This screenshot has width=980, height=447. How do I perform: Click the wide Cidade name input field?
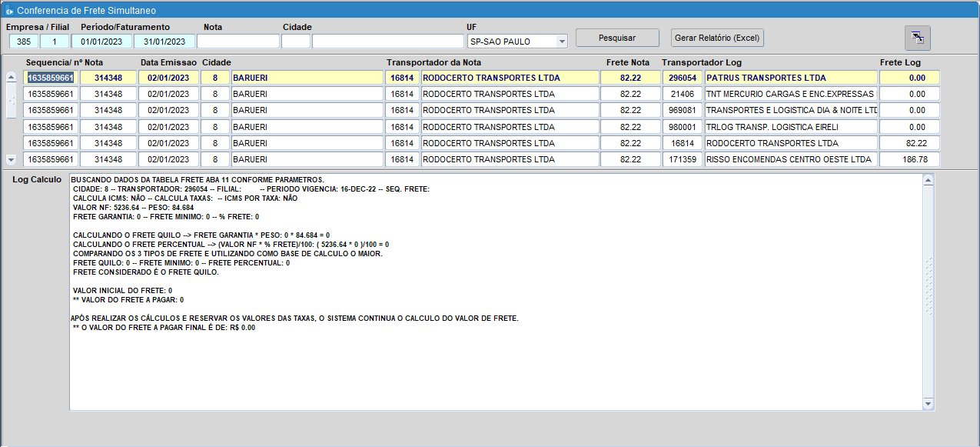[388, 42]
